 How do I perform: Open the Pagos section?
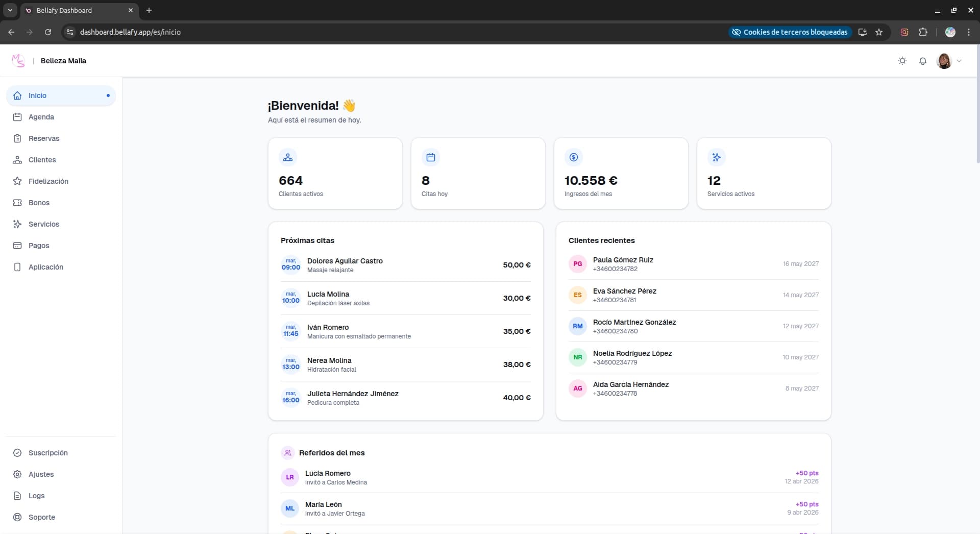(x=38, y=245)
